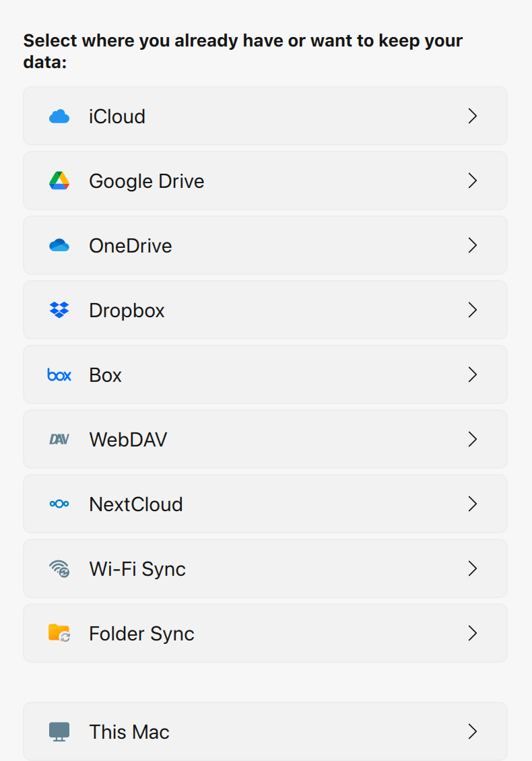Select the NextCloud label text
This screenshot has width=532, height=761.
[136, 504]
